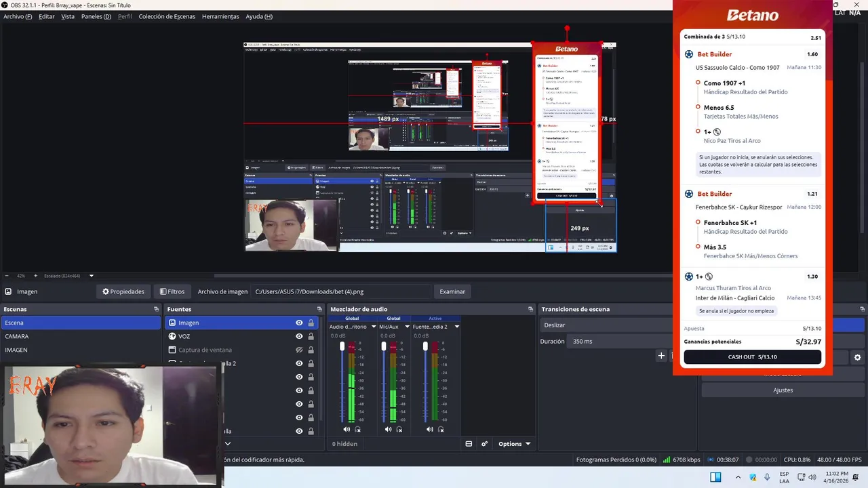The image size is (868, 488).
Task: Click the microphone tray icon
Action: click(x=767, y=477)
